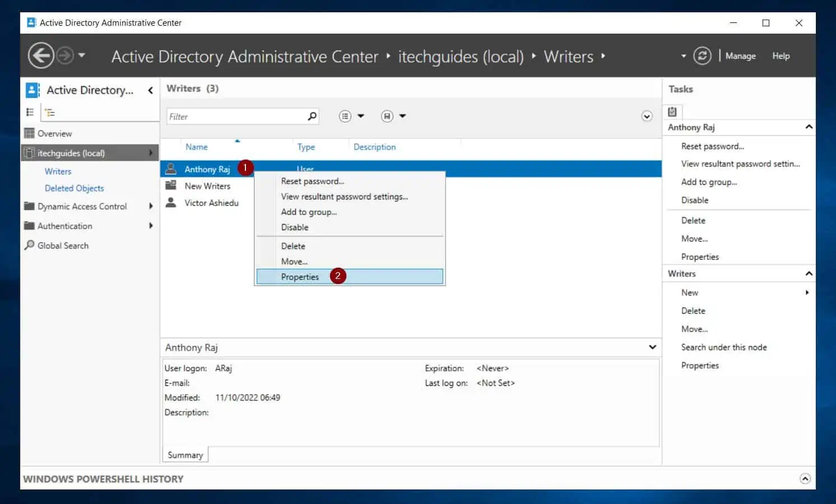
Task: Open the navigation history dropdown arrow
Action: coord(82,55)
